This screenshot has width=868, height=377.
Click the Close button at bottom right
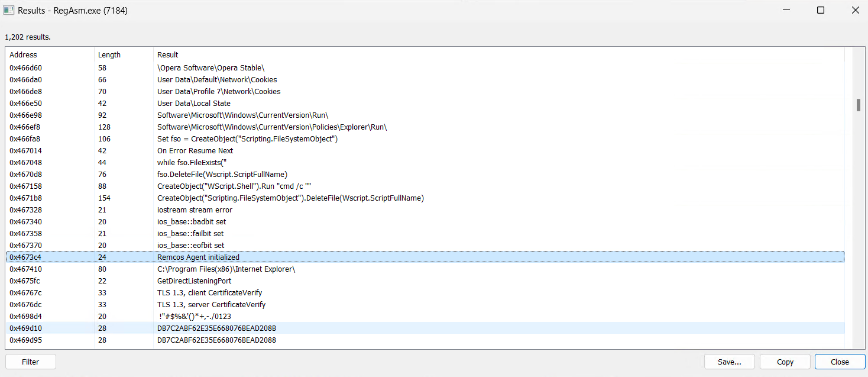pyautogui.click(x=839, y=362)
